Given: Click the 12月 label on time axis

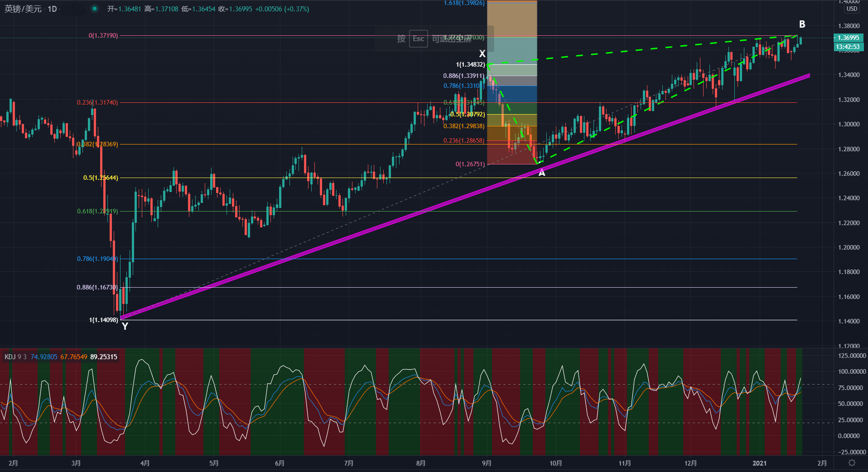Looking at the screenshot, I should 691,463.
